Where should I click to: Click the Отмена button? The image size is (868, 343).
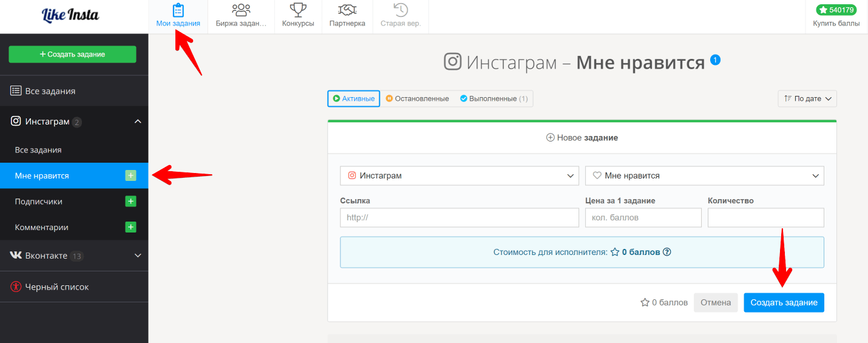716,302
